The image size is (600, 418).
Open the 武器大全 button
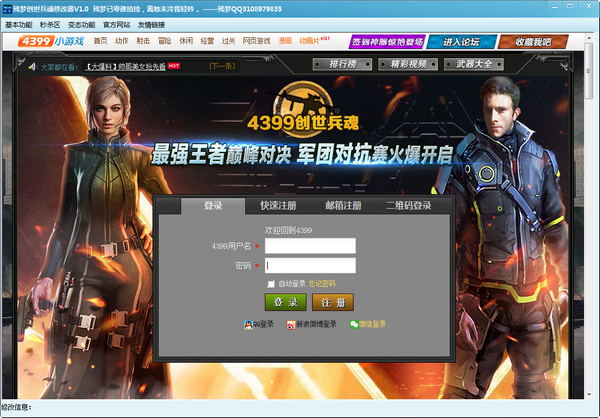[x=474, y=64]
